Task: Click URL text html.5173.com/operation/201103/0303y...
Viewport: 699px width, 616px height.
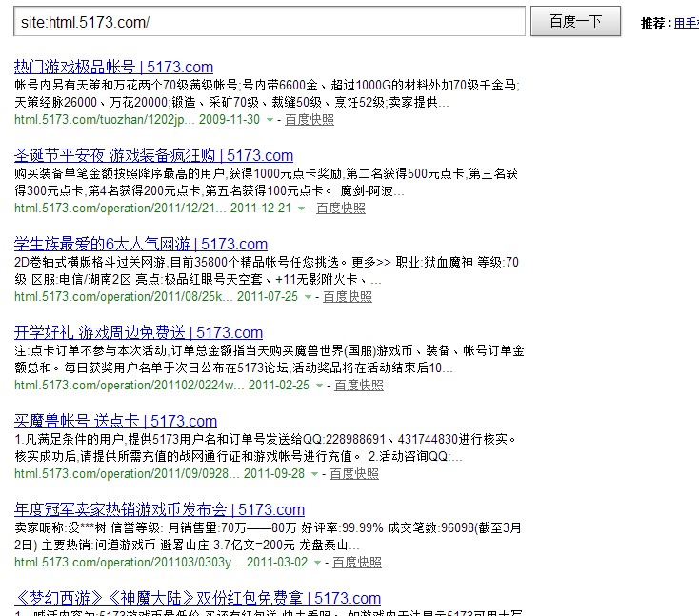Action: pyautogui.click(x=129, y=562)
